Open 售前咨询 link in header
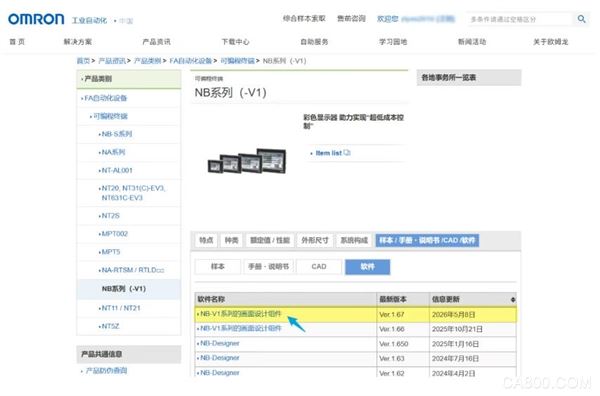The image size is (600, 396). click(351, 18)
